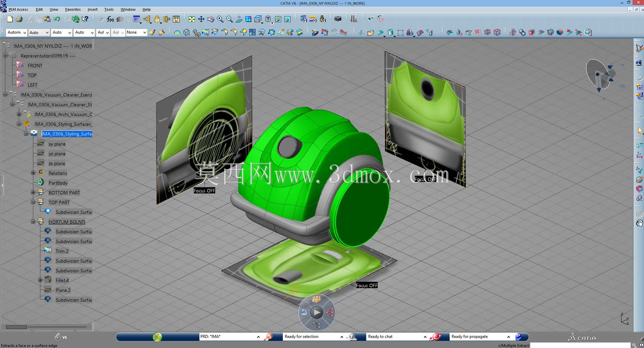The width and height of the screenshot is (644, 348).
Task: Open the Help menu
Action: pos(146,9)
